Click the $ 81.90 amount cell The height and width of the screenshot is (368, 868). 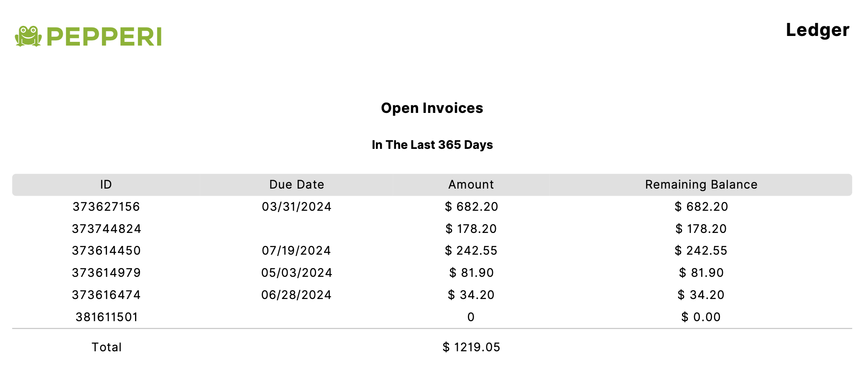471,273
